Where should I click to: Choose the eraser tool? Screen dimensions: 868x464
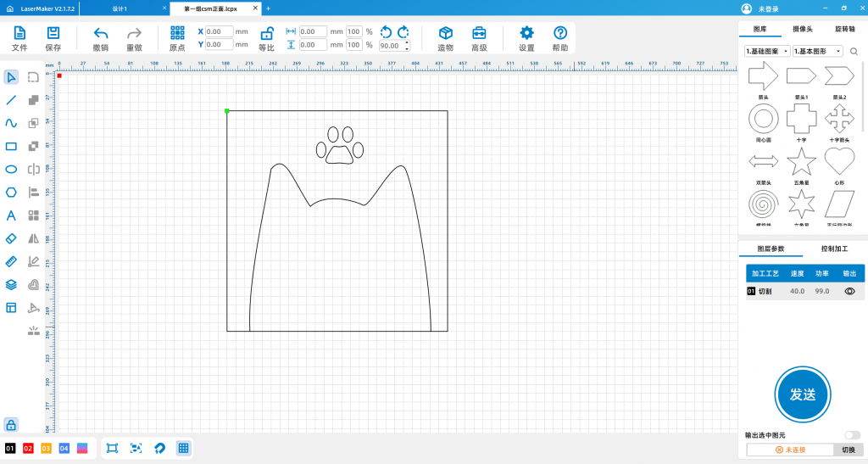[11, 238]
